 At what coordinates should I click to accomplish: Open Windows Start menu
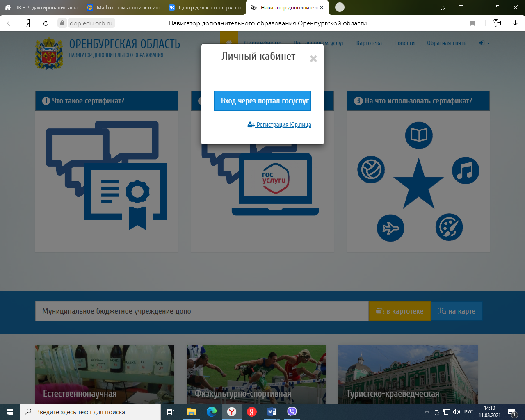coord(10,412)
